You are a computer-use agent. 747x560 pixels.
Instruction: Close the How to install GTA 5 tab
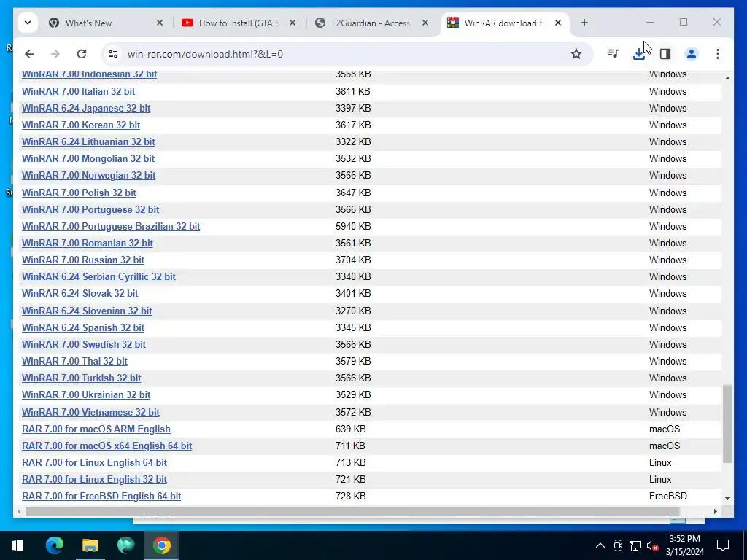tap(293, 23)
